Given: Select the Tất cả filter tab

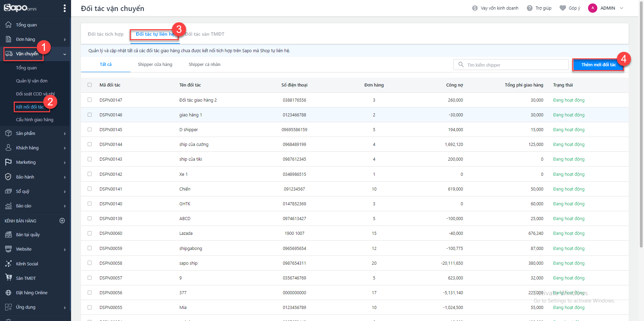Looking at the screenshot, I should coord(106,64).
